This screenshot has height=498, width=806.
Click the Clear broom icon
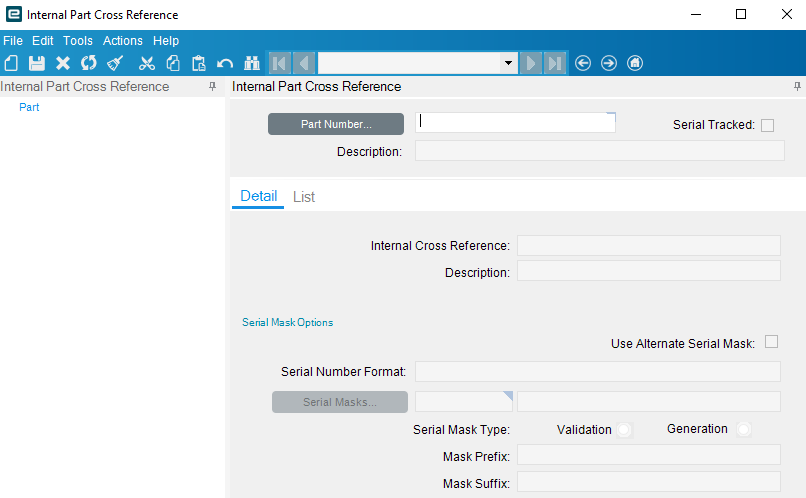point(115,63)
